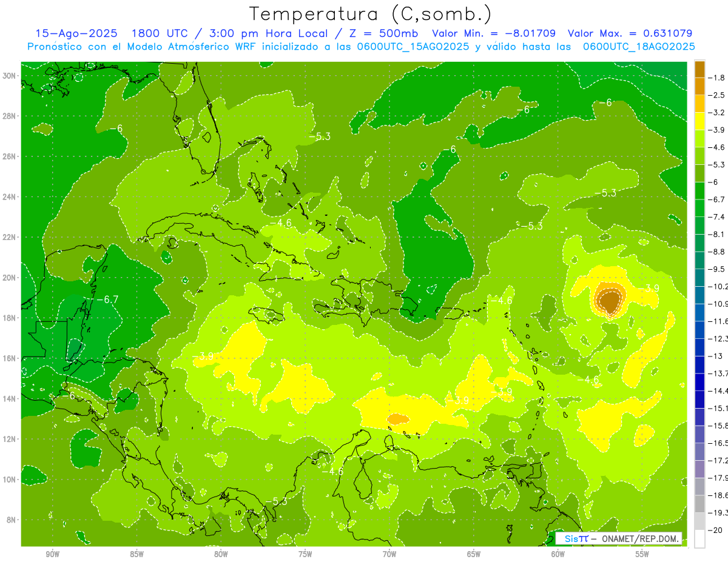Click the "75W" longitude axis label

305,554
